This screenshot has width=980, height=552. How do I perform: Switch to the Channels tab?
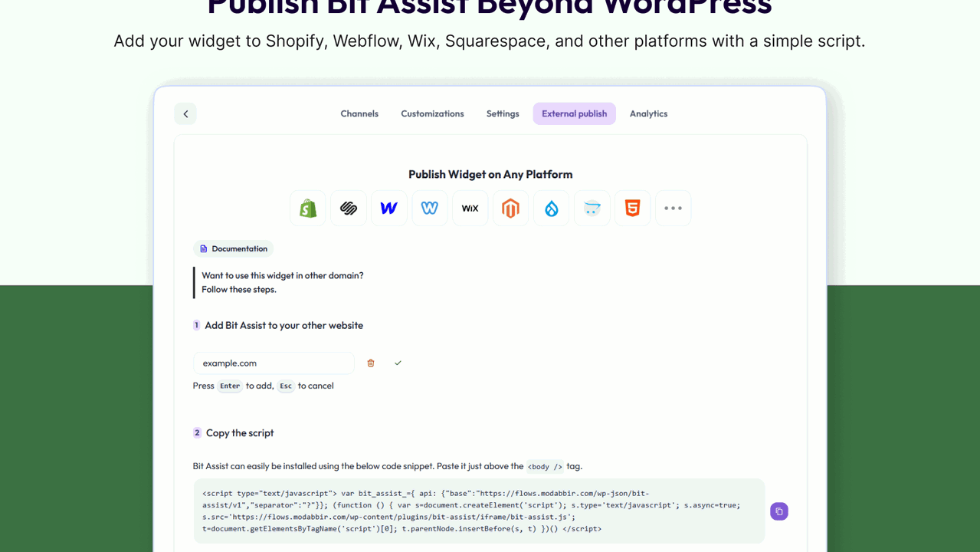pyautogui.click(x=359, y=113)
